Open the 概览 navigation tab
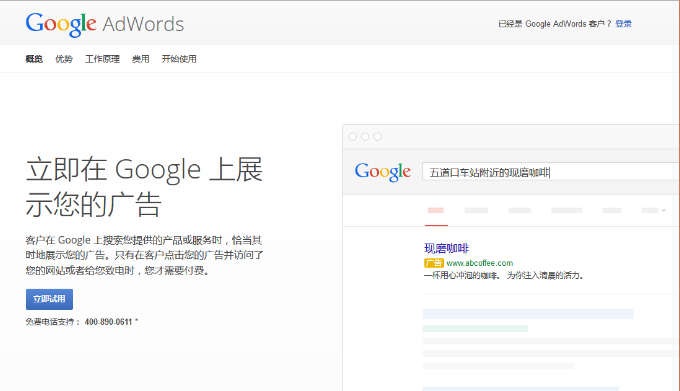680x391 pixels. (x=34, y=59)
